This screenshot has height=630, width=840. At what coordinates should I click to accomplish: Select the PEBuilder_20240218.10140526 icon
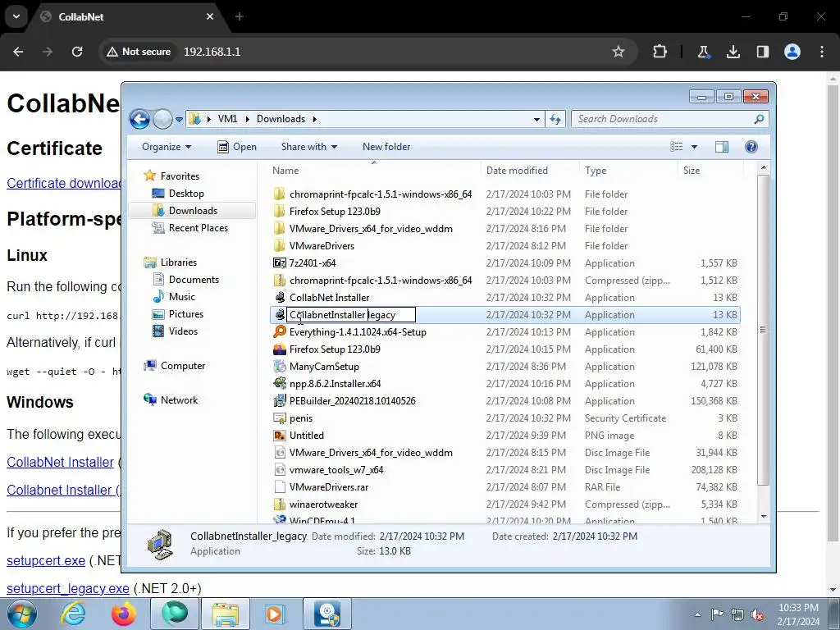[279, 400]
